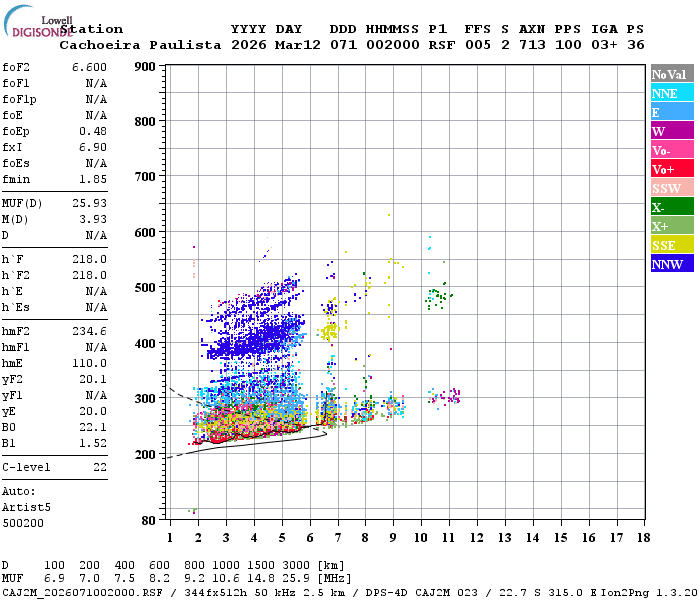Click the yellow SSE echo cluster near 7 MHz
Viewport: 700px width, 600px height.
tap(329, 331)
